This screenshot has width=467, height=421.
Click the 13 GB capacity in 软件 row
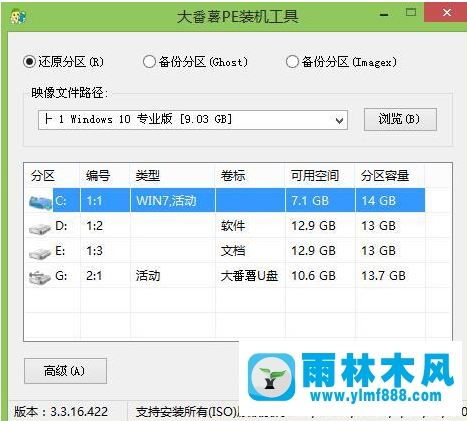pyautogui.click(x=379, y=226)
